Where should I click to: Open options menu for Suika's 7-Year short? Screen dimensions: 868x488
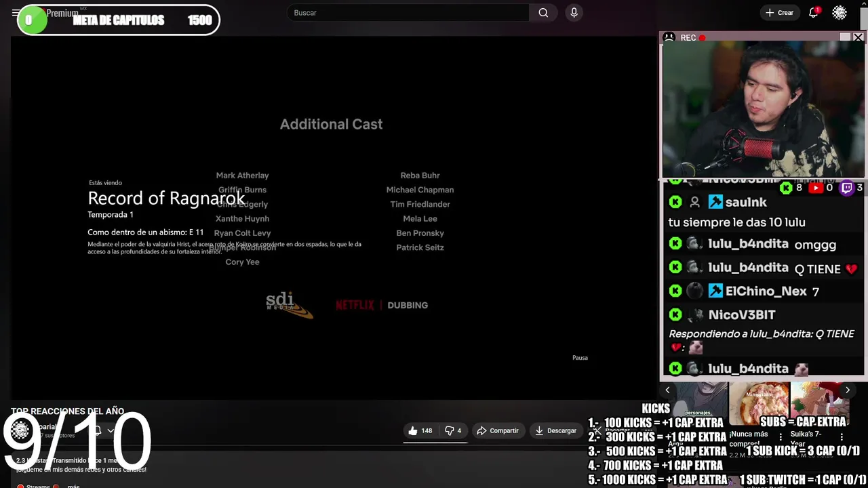tap(842, 437)
